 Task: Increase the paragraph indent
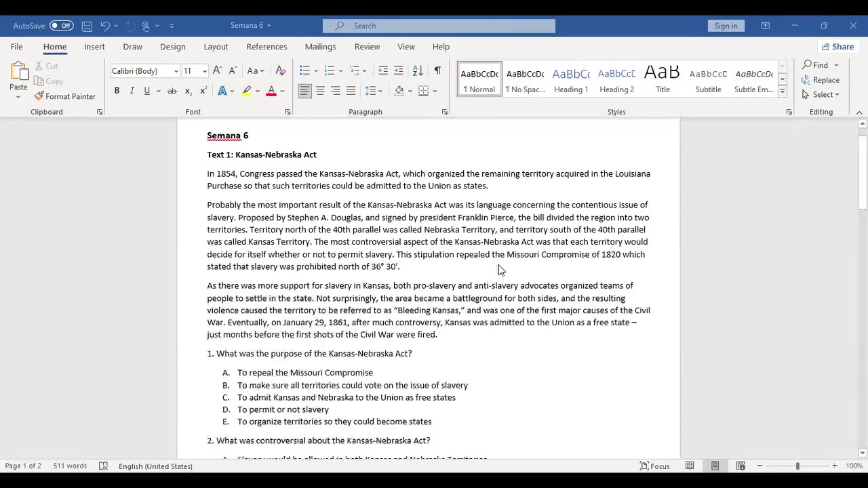pos(399,70)
